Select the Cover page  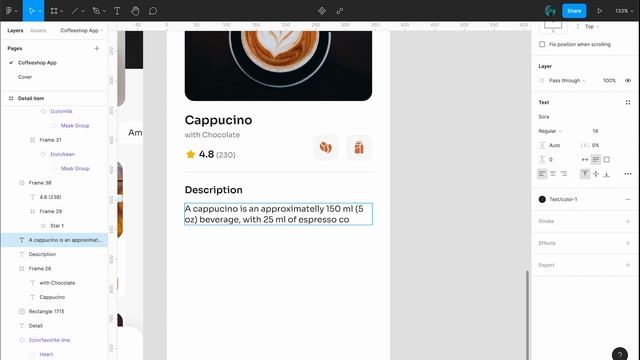pos(25,77)
